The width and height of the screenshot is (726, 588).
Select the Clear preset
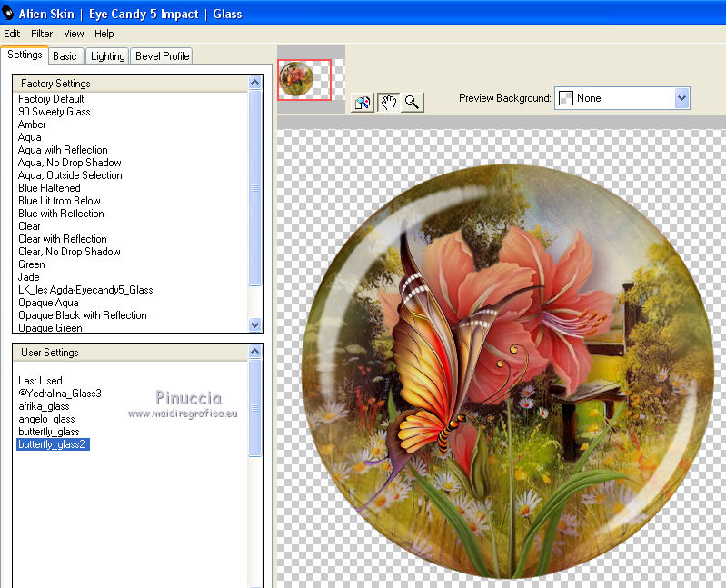[29, 226]
